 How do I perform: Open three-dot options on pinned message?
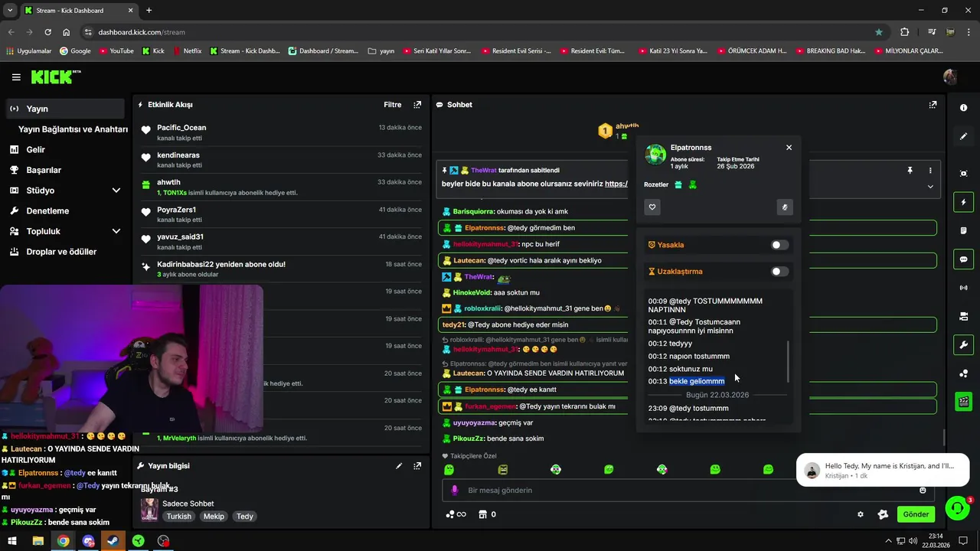[x=930, y=171]
